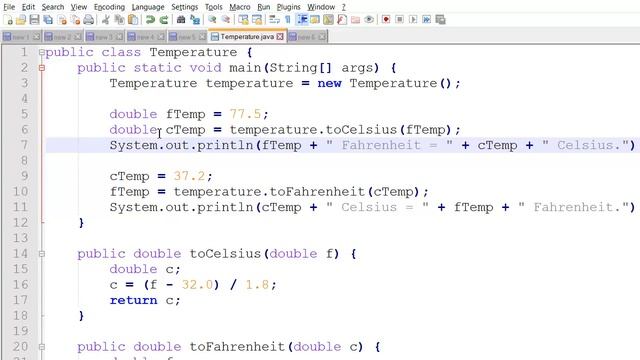Open the Replace dialog toolbar icon
Image resolution: width=640 pixels, height=360 pixels.
click(x=195, y=20)
